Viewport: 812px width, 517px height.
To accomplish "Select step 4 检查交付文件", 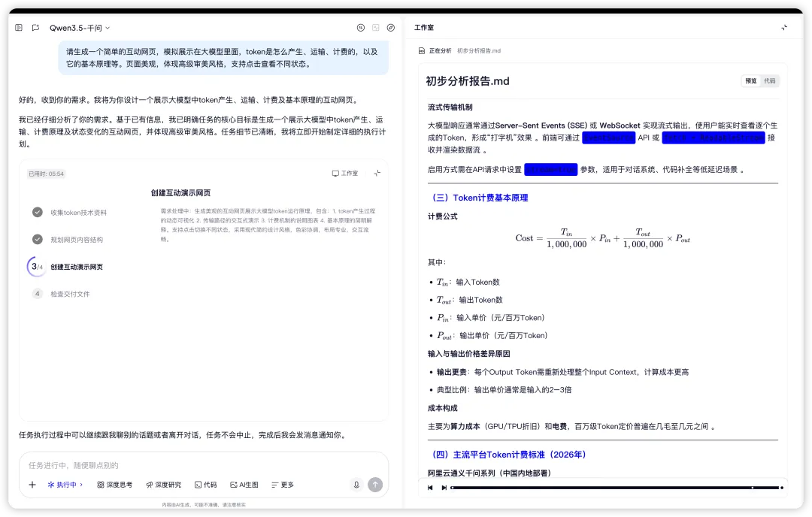I will 70,294.
